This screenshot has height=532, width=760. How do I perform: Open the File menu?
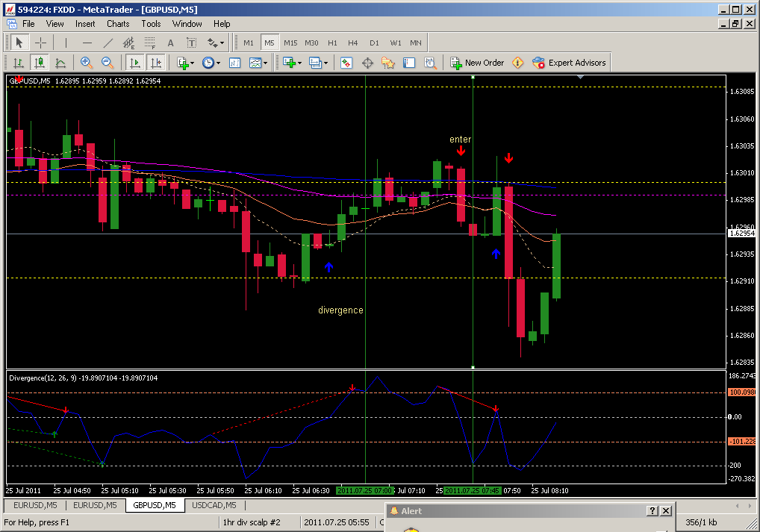click(x=28, y=24)
